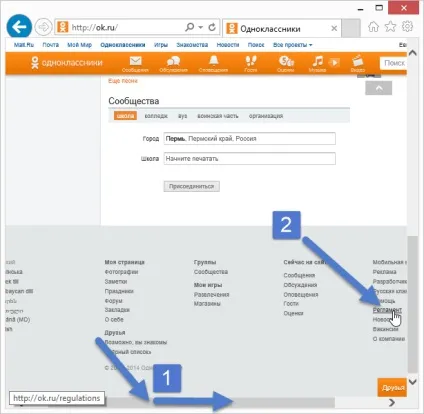Image resolution: width=424 pixels, height=414 pixels.
Task: Click the Город field with Пермь
Action: (249, 139)
